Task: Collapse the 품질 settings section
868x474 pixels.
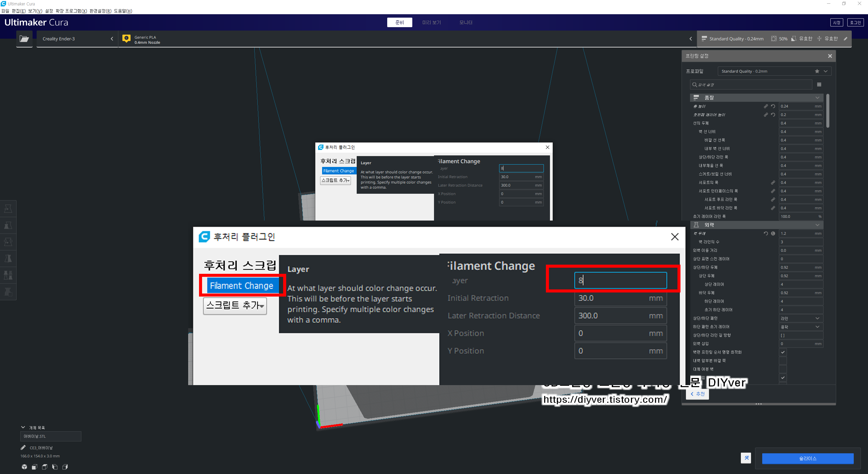Action: (756, 98)
